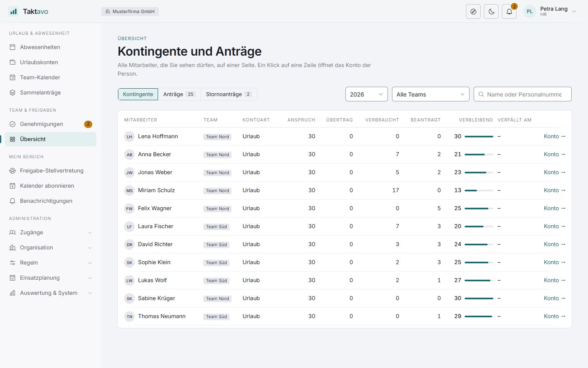This screenshot has width=588, height=368.
Task: Open Abwesenheiten from the sidebar
Action: click(x=51, y=47)
